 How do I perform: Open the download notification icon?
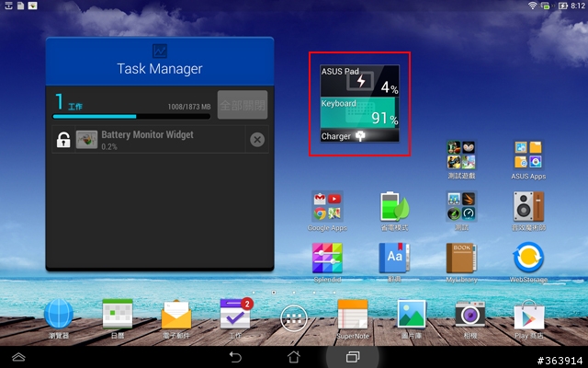[x=8, y=6]
